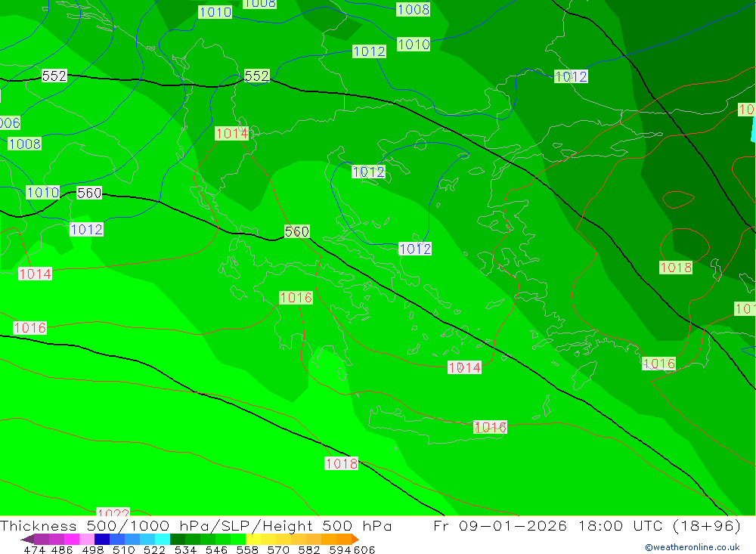The height and width of the screenshot is (554, 756).
Task: Click the legend value 546
Action: click(216, 549)
